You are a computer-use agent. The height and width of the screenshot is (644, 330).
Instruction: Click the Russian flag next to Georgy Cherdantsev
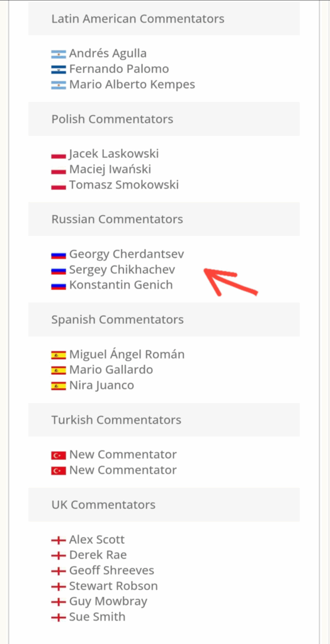pyautogui.click(x=59, y=255)
